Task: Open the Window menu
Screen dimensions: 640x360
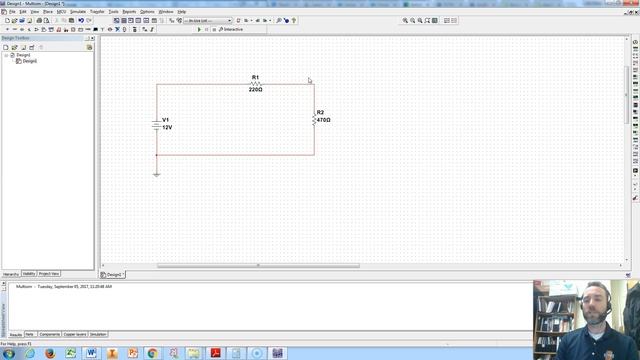Action: 166,12
